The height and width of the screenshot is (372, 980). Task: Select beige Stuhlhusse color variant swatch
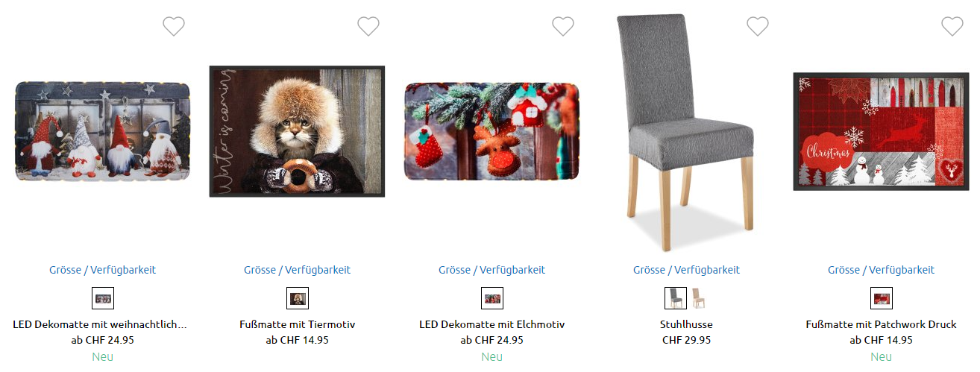click(x=698, y=298)
